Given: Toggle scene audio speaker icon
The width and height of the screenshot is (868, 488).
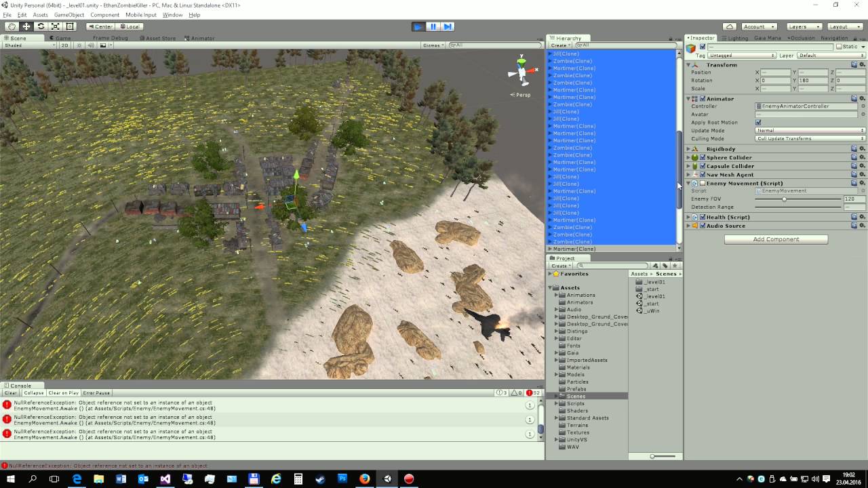Looking at the screenshot, I should (91, 45).
